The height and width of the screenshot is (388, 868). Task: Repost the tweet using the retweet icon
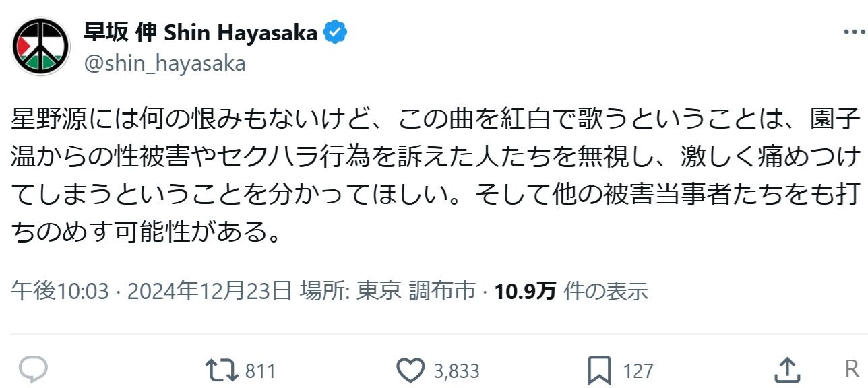(x=221, y=370)
